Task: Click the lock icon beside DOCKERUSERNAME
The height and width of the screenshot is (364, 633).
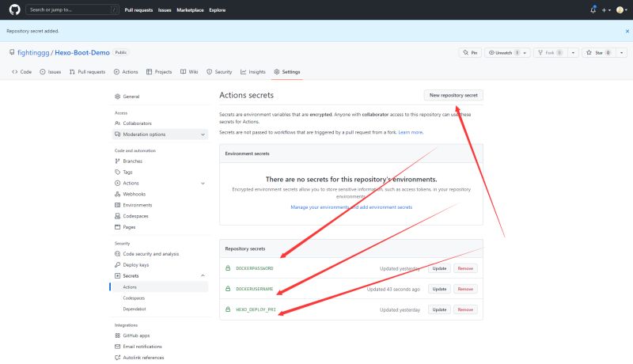Action: coord(228,289)
